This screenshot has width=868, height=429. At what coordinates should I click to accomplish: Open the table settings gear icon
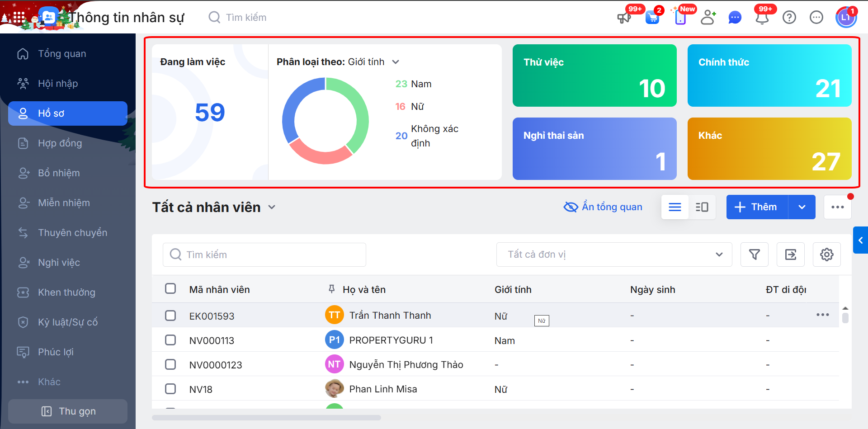pos(827,255)
